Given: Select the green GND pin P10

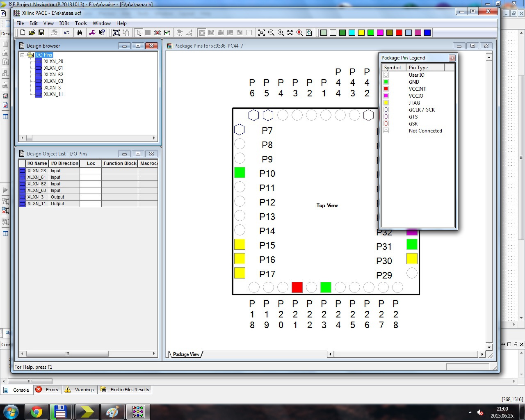Looking at the screenshot, I should [240, 173].
